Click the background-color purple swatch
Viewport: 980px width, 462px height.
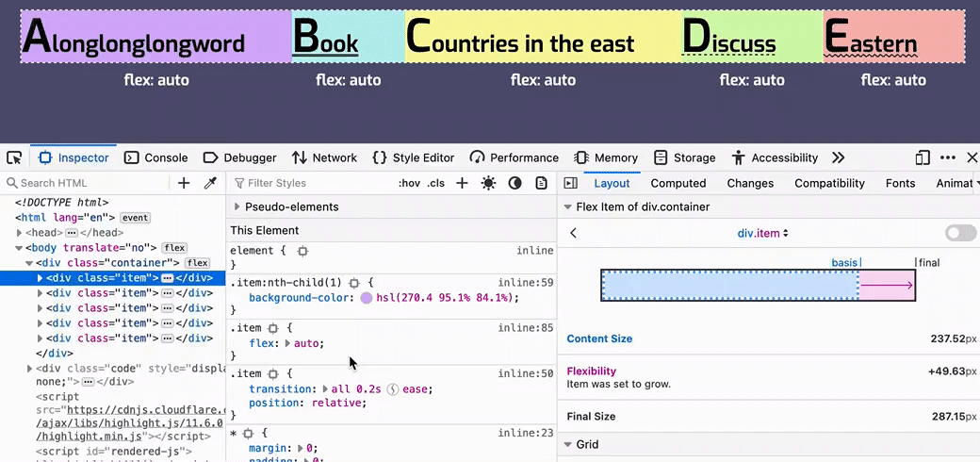point(367,298)
